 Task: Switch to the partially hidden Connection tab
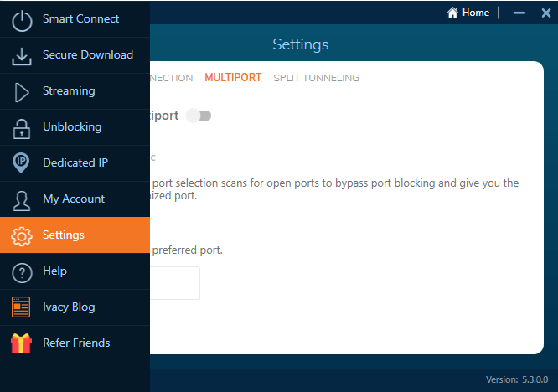172,78
